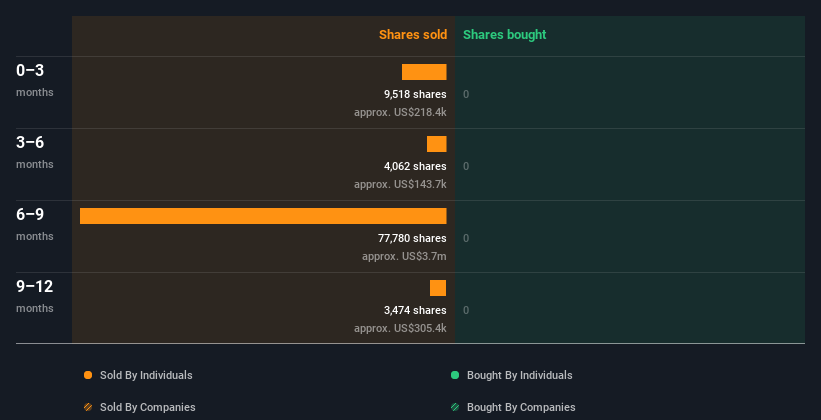Click the 0–3 months row label

click(30, 71)
